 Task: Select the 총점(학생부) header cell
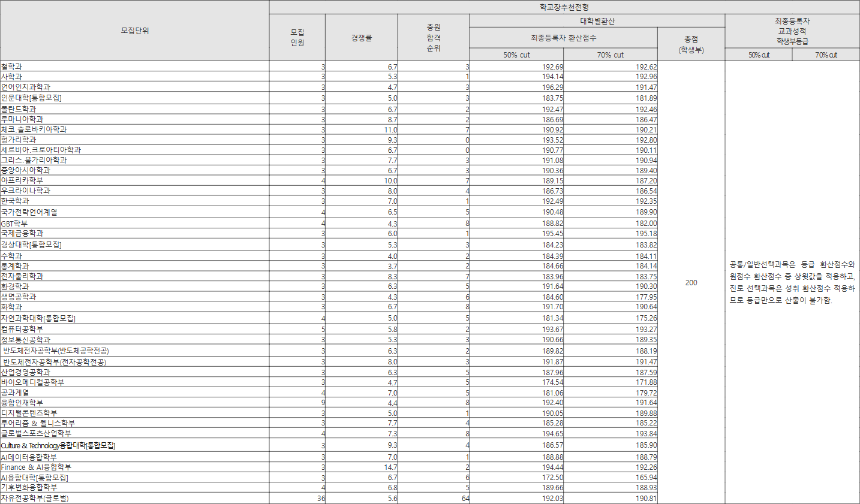pyautogui.click(x=691, y=44)
